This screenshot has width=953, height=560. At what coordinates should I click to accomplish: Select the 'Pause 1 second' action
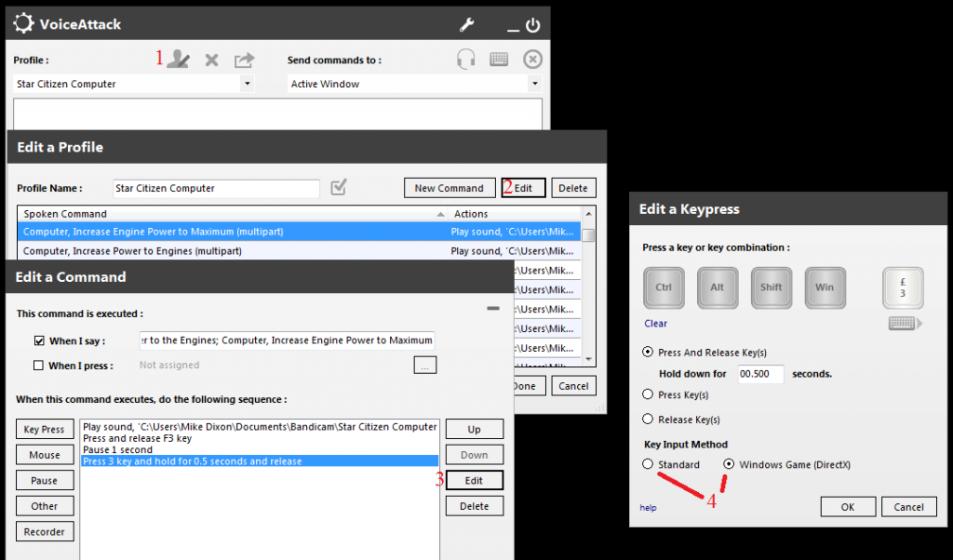click(260, 450)
